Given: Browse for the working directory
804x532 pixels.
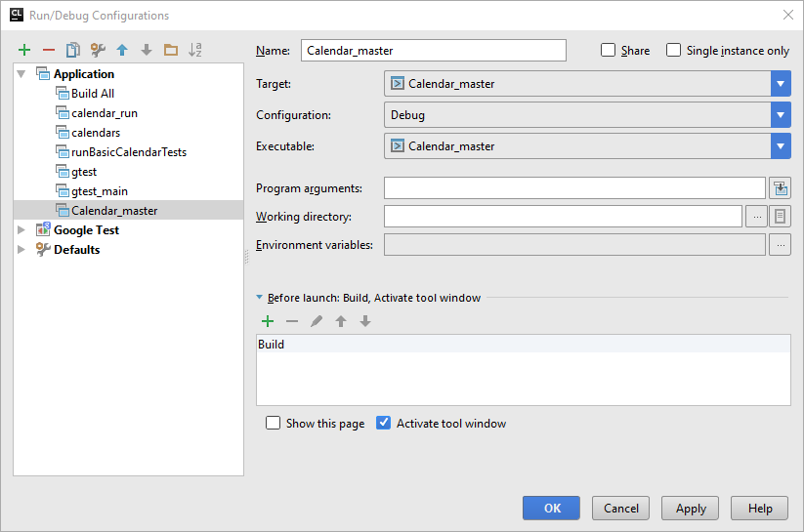Looking at the screenshot, I should click(756, 217).
